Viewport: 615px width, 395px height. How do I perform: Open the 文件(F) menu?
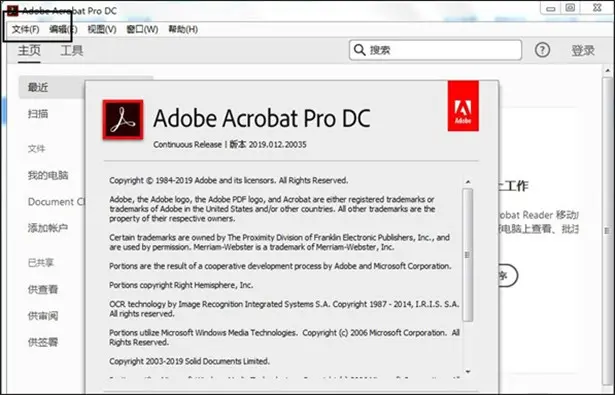[x=25, y=29]
